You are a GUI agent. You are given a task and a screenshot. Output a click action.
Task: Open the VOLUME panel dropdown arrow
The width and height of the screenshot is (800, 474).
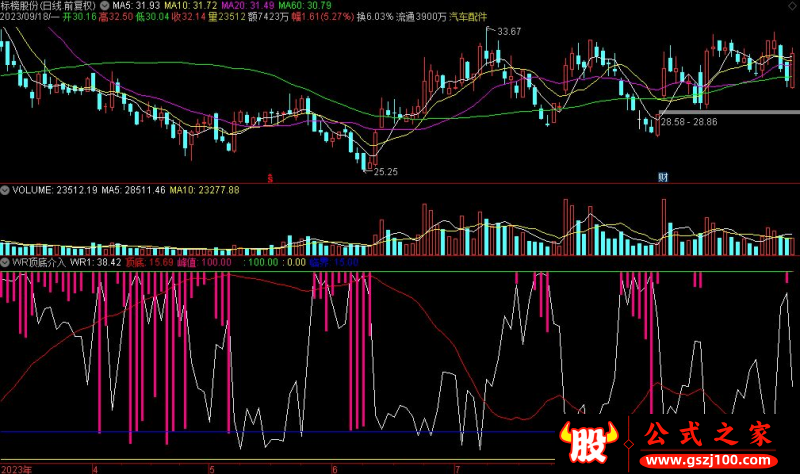(x=5, y=190)
